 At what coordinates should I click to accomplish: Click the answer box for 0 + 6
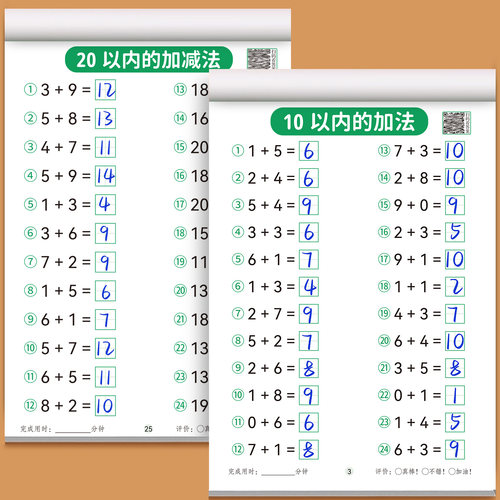click(309, 423)
